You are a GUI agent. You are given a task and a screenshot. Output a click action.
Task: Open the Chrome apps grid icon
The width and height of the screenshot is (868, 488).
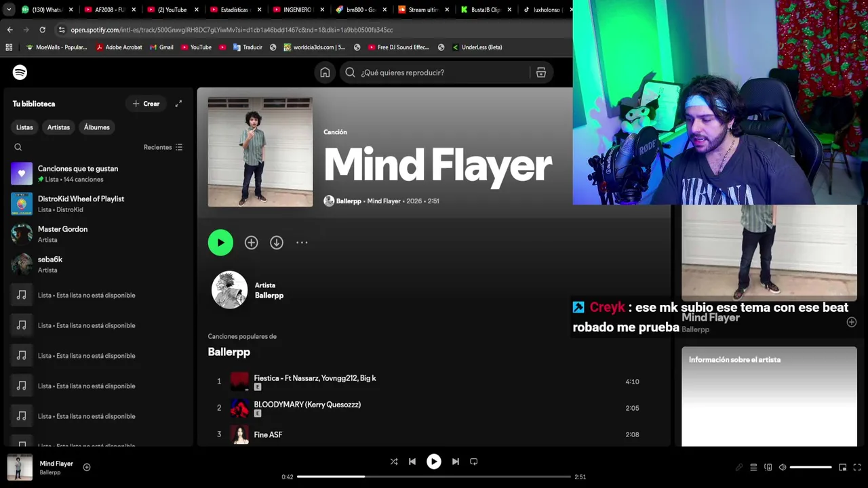tap(9, 47)
